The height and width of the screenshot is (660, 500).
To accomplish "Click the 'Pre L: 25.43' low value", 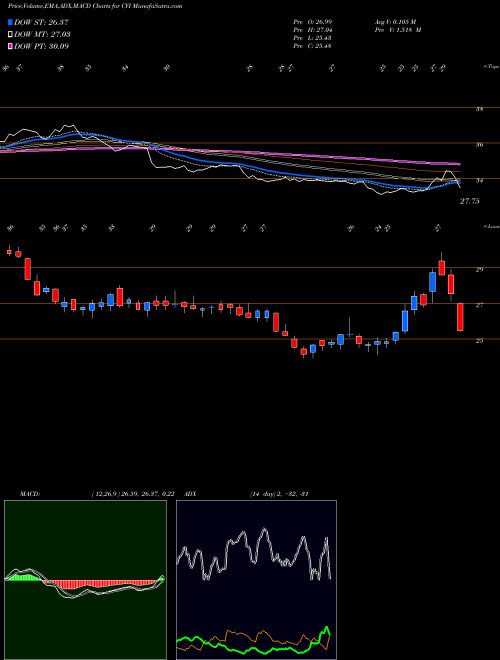I will point(313,38).
